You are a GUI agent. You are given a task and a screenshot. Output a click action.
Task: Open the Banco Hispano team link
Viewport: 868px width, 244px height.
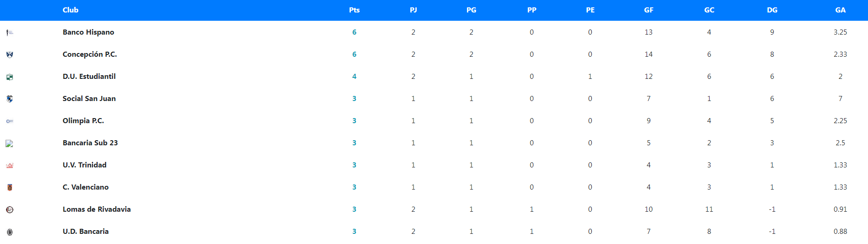pyautogui.click(x=88, y=32)
